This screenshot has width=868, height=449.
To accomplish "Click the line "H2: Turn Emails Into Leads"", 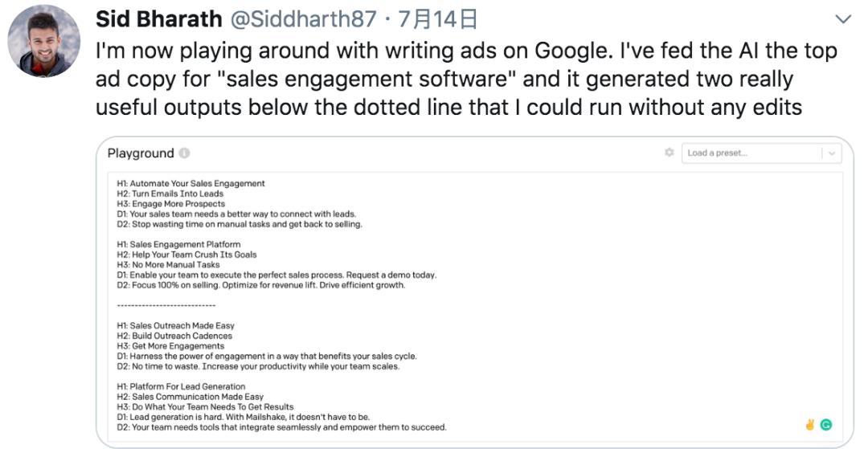I will 170,194.
